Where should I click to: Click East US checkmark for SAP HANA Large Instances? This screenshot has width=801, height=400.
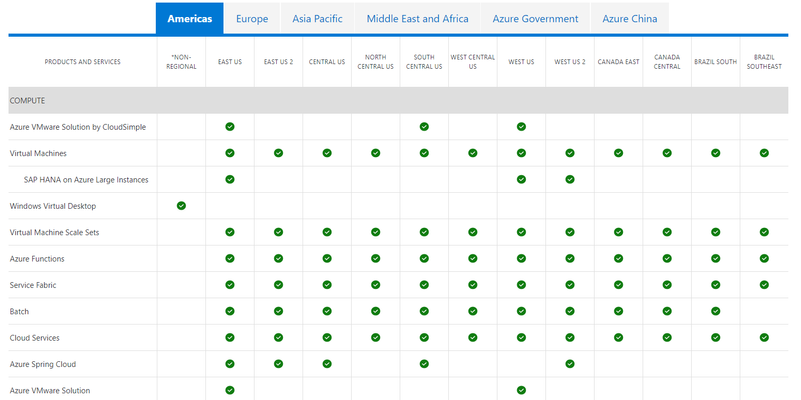(230, 179)
